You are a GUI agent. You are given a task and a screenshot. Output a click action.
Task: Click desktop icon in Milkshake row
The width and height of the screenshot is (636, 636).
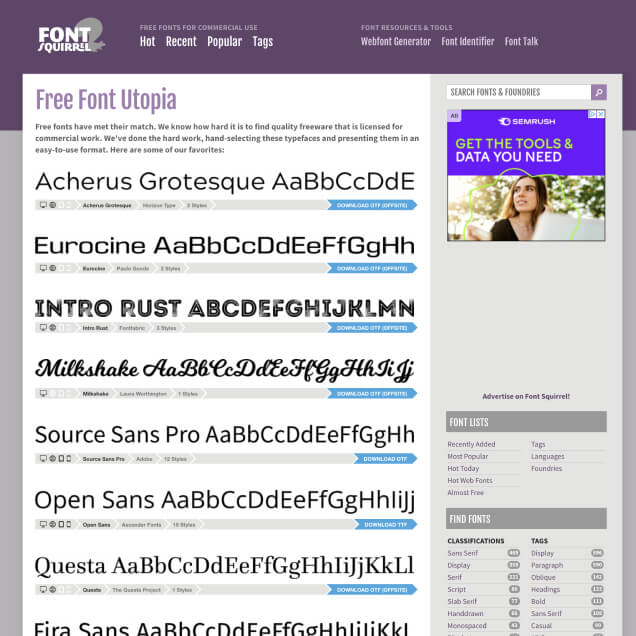(x=43, y=393)
